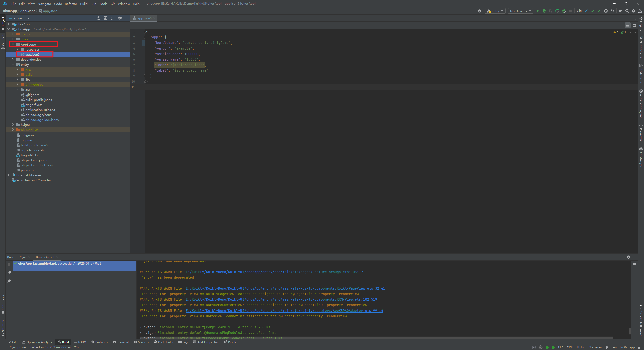Click the Debug bug icon in toolbar
Viewport: 644px width, 350px height.
(x=544, y=11)
